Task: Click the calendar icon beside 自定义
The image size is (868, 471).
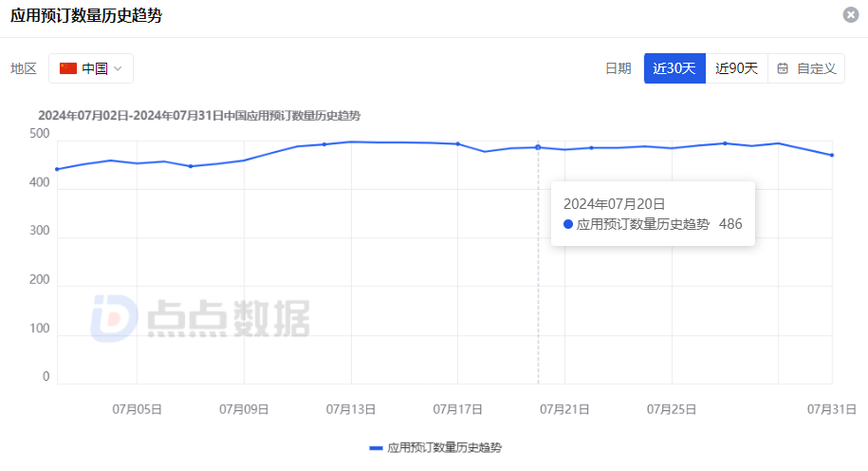Action: 783,68
